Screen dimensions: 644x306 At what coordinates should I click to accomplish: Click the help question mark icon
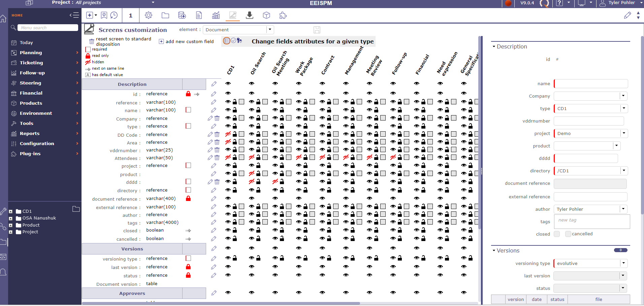[x=559, y=3]
